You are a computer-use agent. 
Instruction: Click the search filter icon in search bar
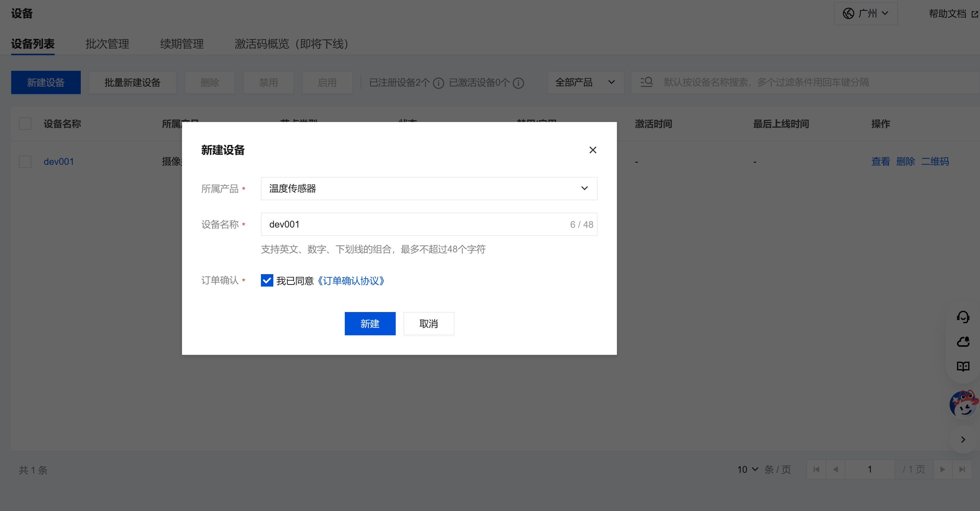(x=646, y=82)
